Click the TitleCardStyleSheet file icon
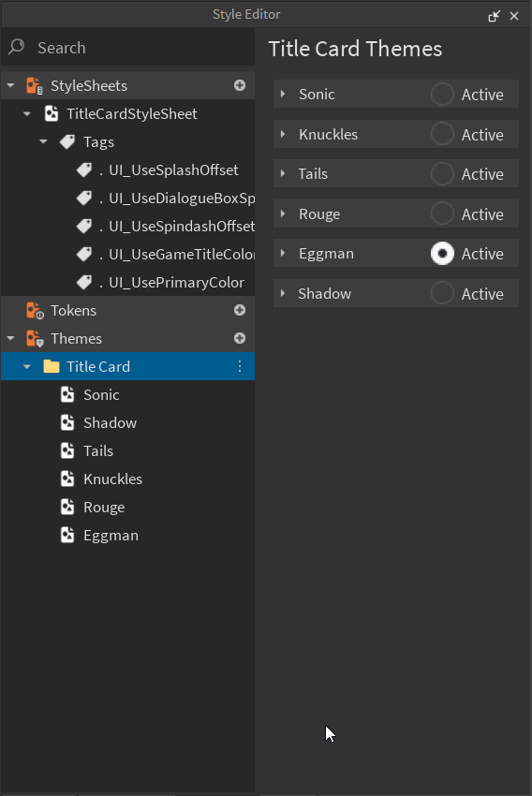The height and width of the screenshot is (796, 532). 52,113
